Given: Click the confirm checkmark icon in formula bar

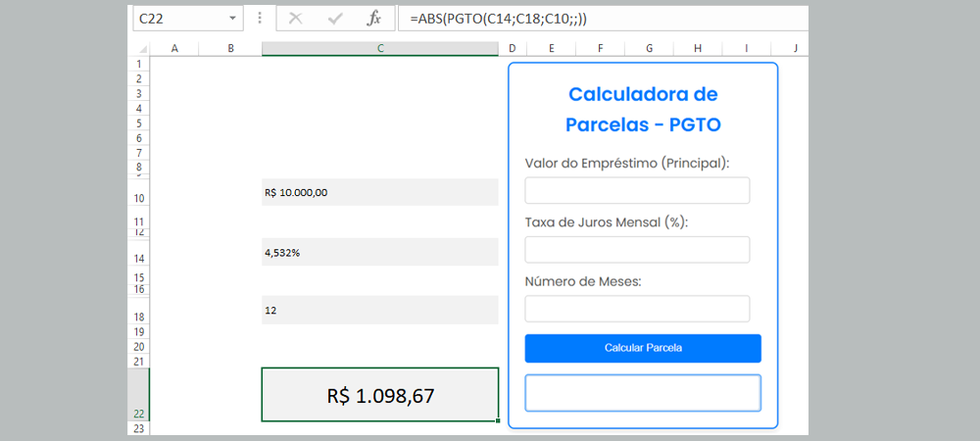Looking at the screenshot, I should coord(335,19).
